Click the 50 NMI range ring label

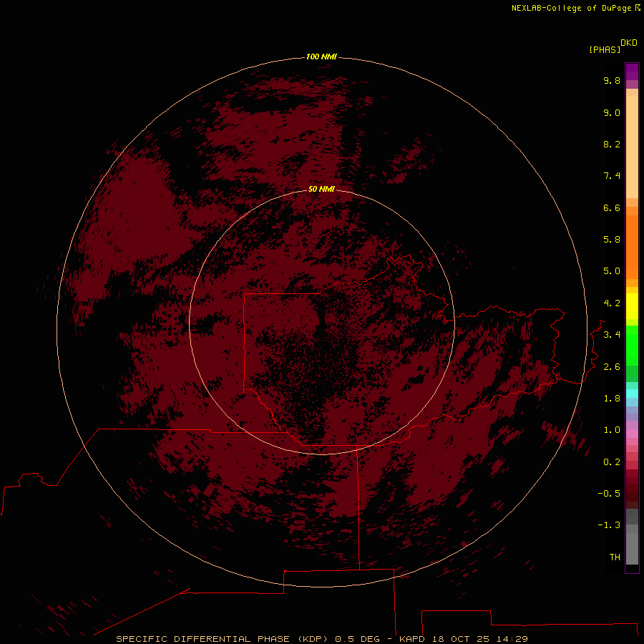[321, 189]
